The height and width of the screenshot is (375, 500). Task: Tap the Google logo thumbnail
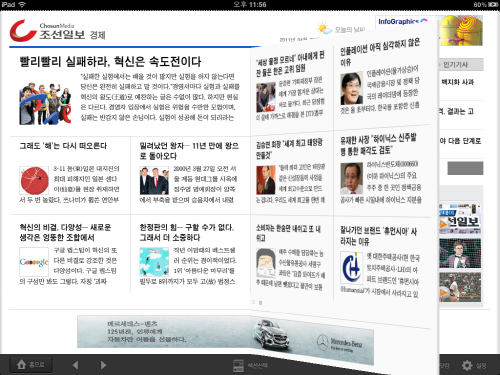(34, 262)
